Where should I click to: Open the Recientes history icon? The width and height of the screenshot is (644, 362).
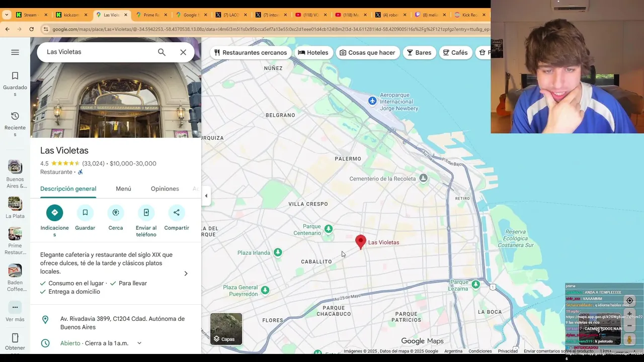(15, 116)
